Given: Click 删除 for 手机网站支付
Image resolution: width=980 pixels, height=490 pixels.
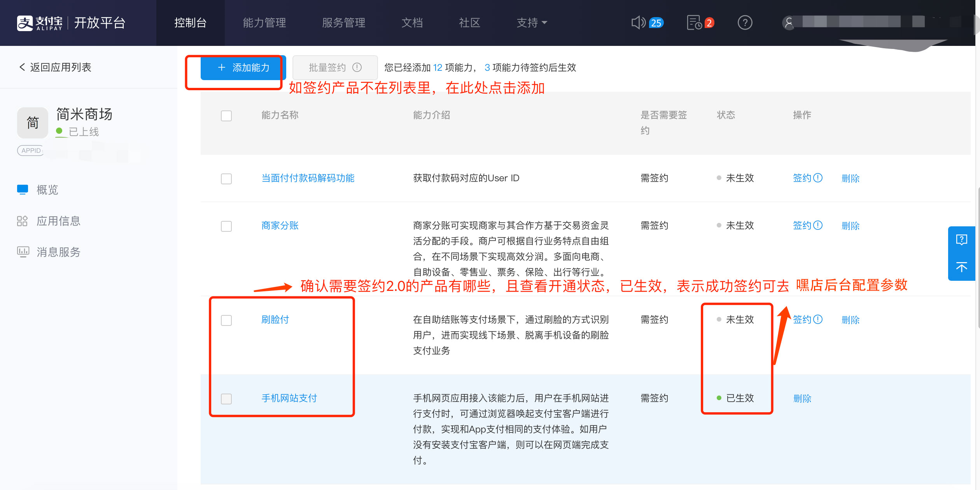Looking at the screenshot, I should pyautogui.click(x=802, y=399).
